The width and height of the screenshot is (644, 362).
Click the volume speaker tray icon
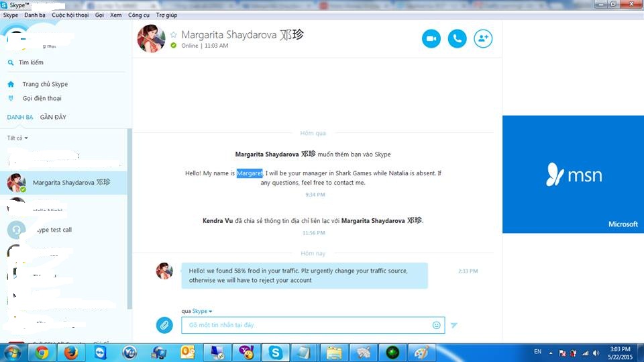[596, 353]
